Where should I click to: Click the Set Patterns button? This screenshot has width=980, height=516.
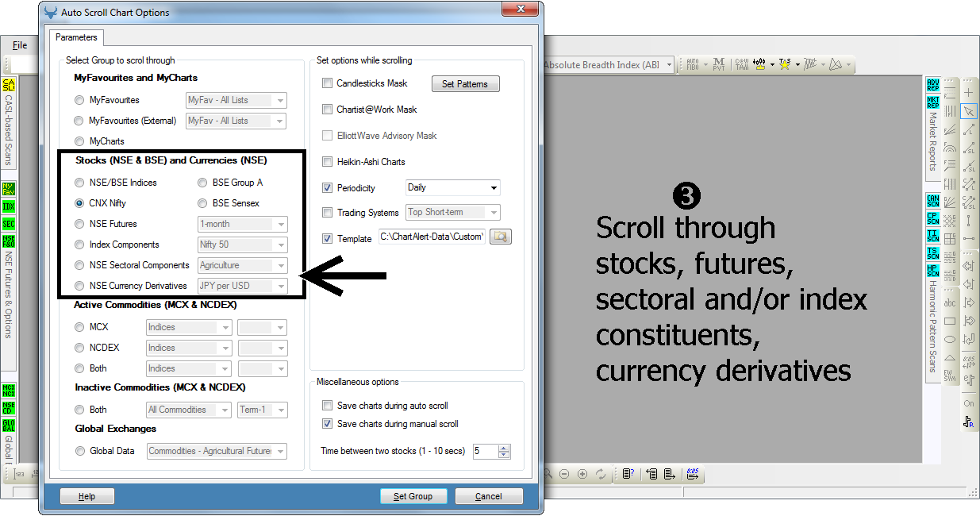(465, 83)
